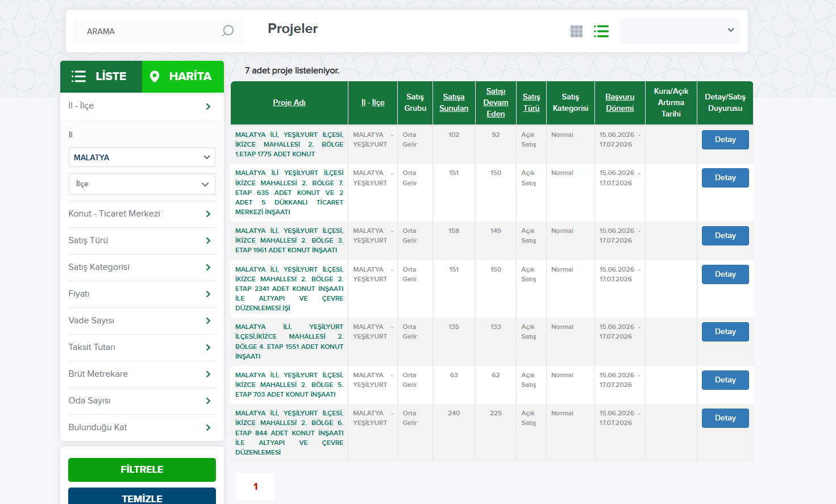This screenshot has height=504, width=836.
Task: Click the Projeler page heading
Action: (x=293, y=28)
